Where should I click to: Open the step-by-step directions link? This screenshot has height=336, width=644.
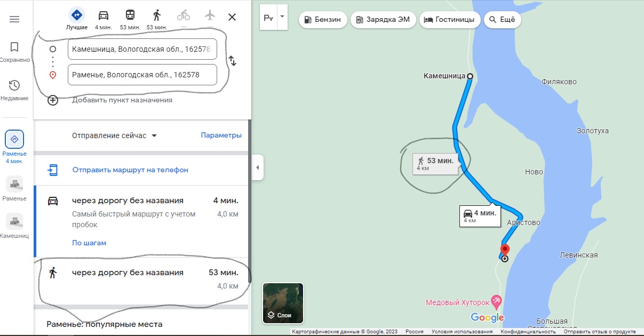click(x=89, y=243)
